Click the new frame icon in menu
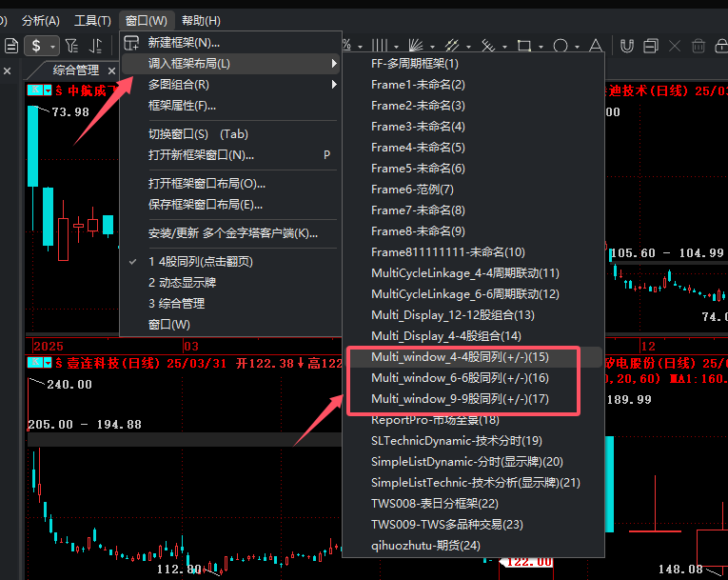Screen dimensions: 728x580 click(x=131, y=43)
